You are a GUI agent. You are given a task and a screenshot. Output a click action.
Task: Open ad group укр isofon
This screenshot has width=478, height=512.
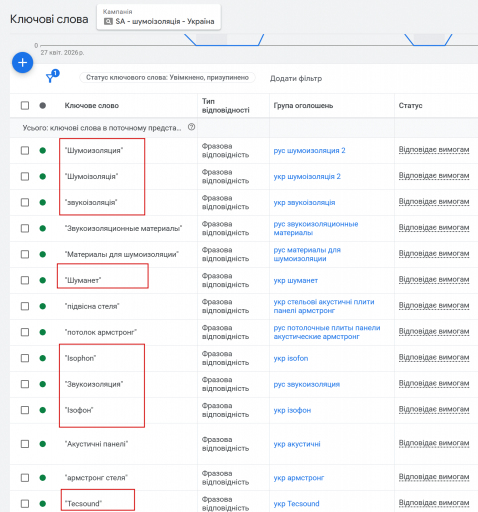pos(291,358)
